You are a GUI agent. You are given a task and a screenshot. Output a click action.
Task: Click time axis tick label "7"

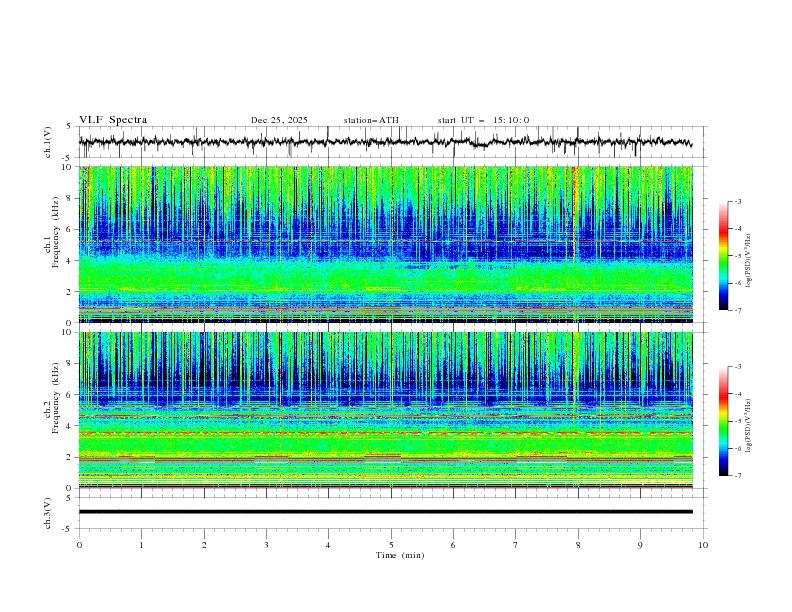tap(516, 545)
